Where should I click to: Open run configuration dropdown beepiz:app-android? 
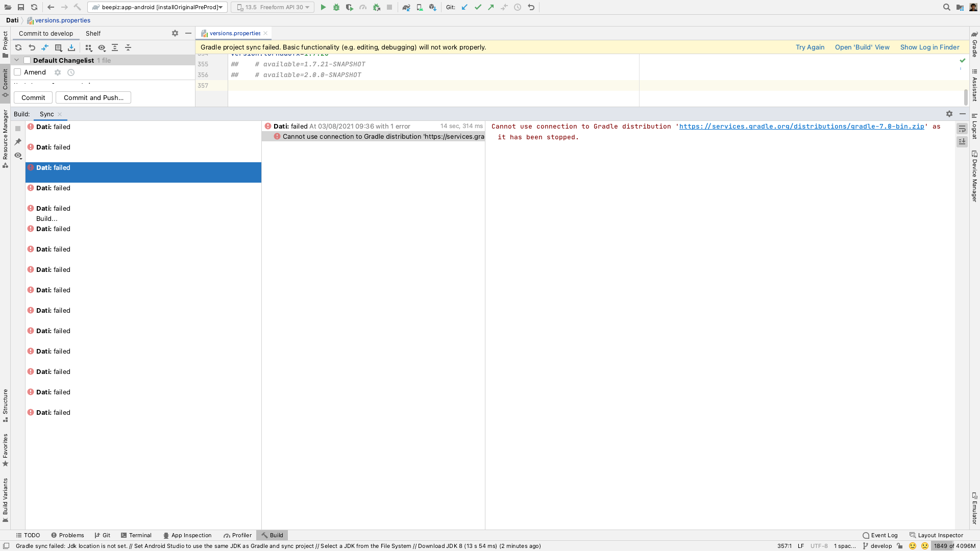click(158, 7)
